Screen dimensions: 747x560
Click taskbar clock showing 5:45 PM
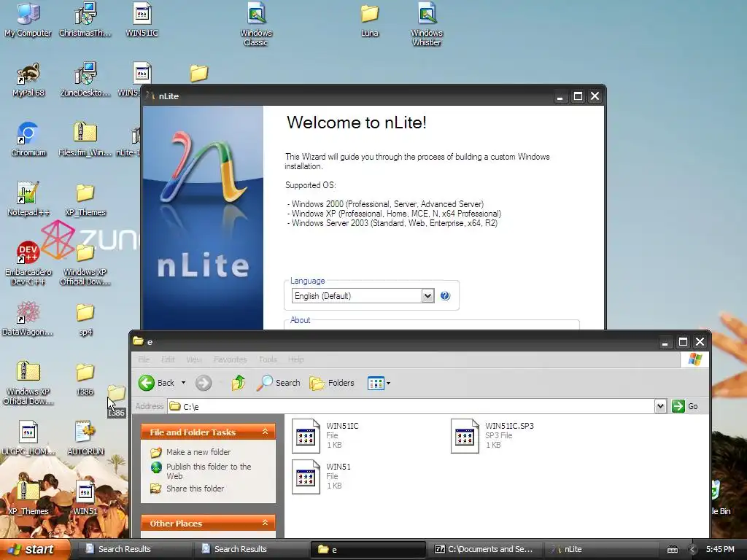[720, 549]
